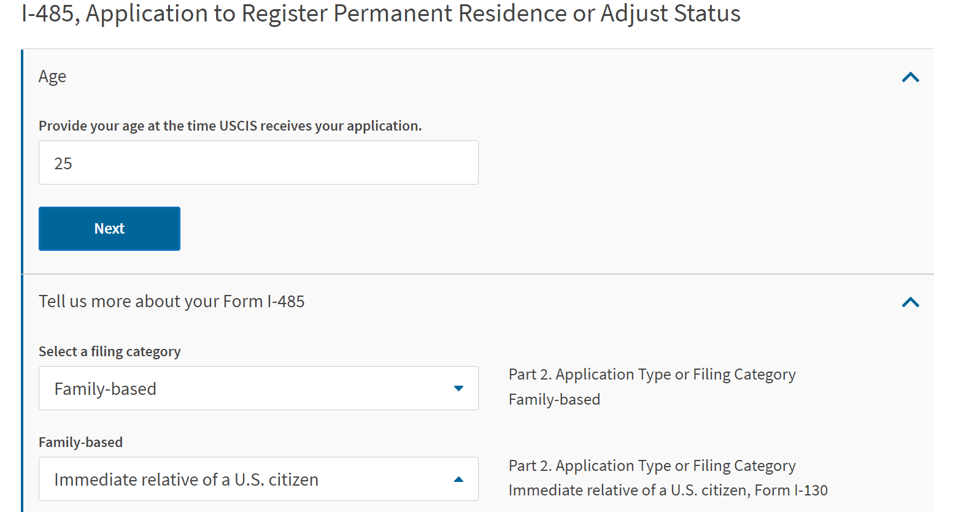Screen dimensions: 980x512
Task: Click the second Part 2 Application Type text
Action: (652, 466)
